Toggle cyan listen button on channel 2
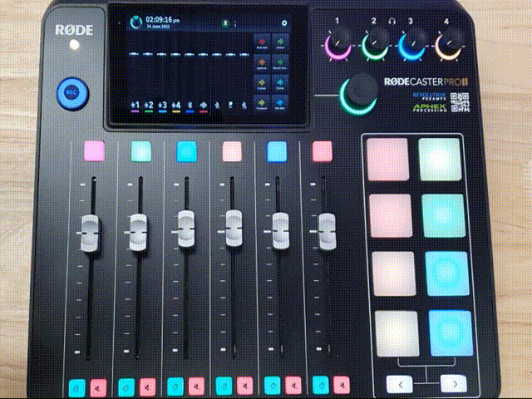 tap(126, 387)
